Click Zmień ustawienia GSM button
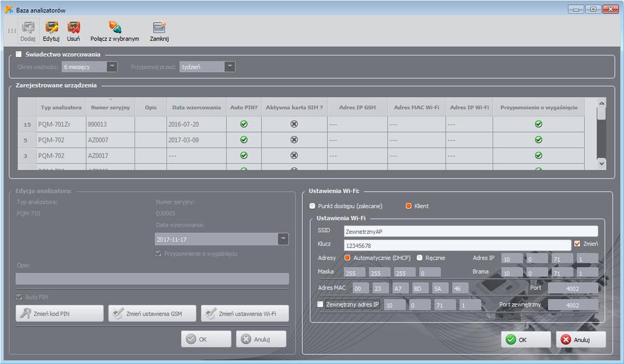624x364 pixels. [152, 313]
